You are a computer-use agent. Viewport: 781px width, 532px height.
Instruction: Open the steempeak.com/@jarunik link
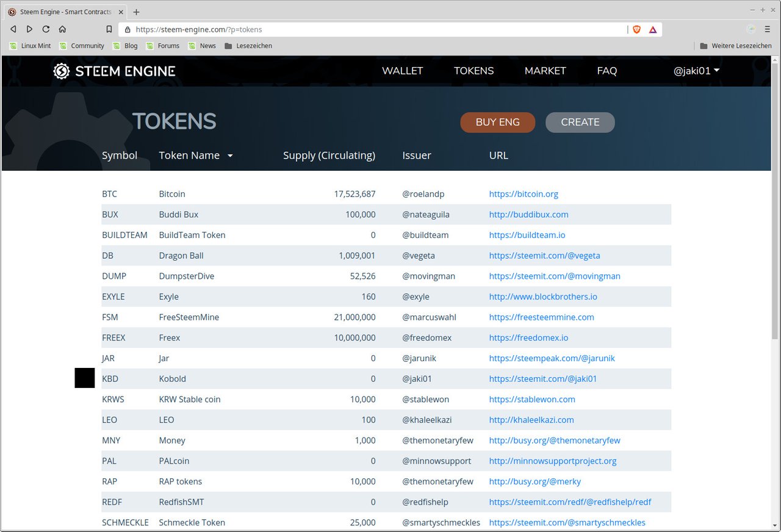click(x=552, y=358)
